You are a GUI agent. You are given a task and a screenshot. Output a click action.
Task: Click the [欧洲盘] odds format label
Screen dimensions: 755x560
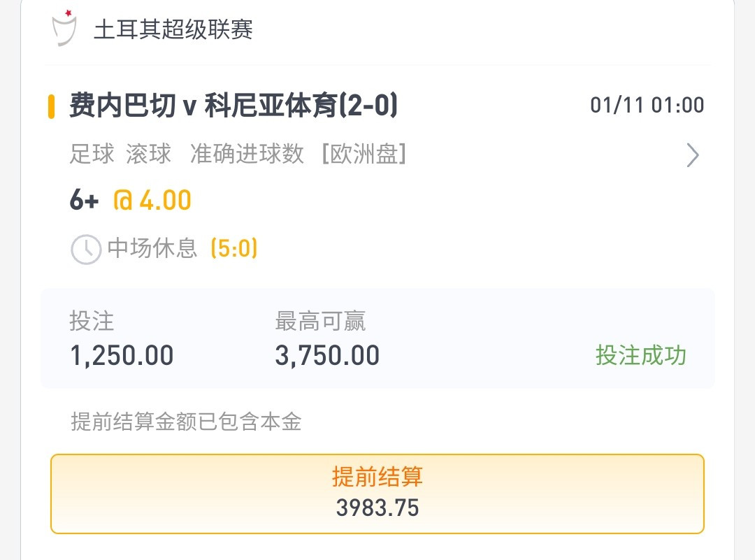pyautogui.click(x=364, y=154)
